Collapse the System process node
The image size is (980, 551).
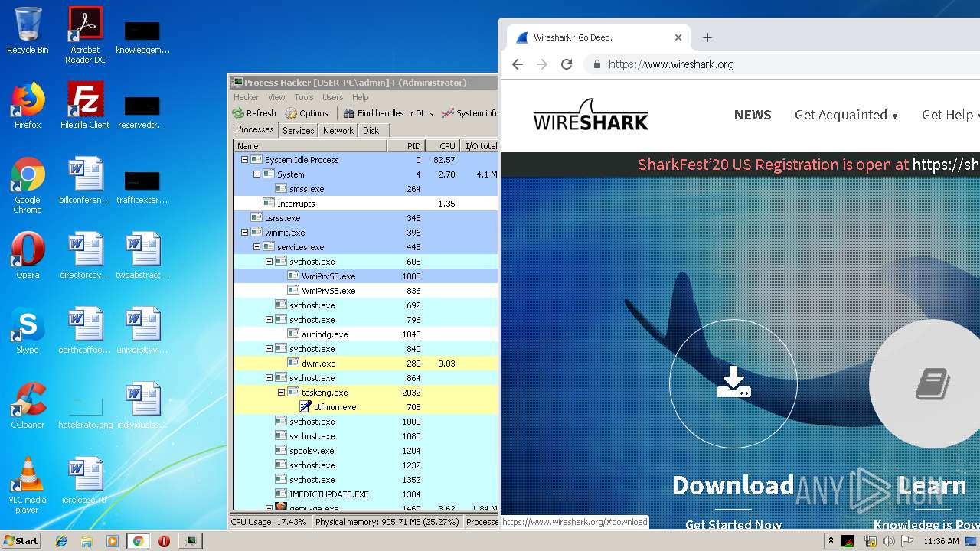click(x=256, y=174)
